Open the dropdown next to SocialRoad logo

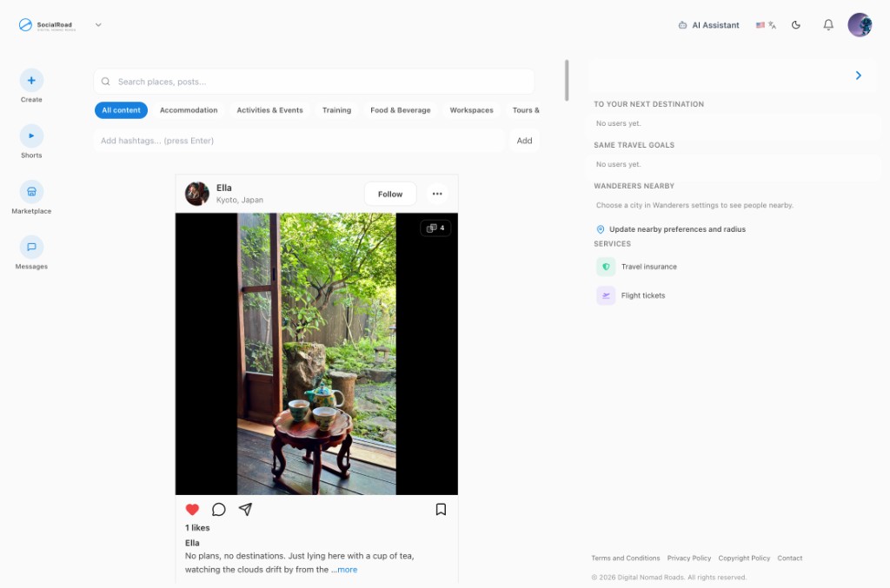pos(98,25)
